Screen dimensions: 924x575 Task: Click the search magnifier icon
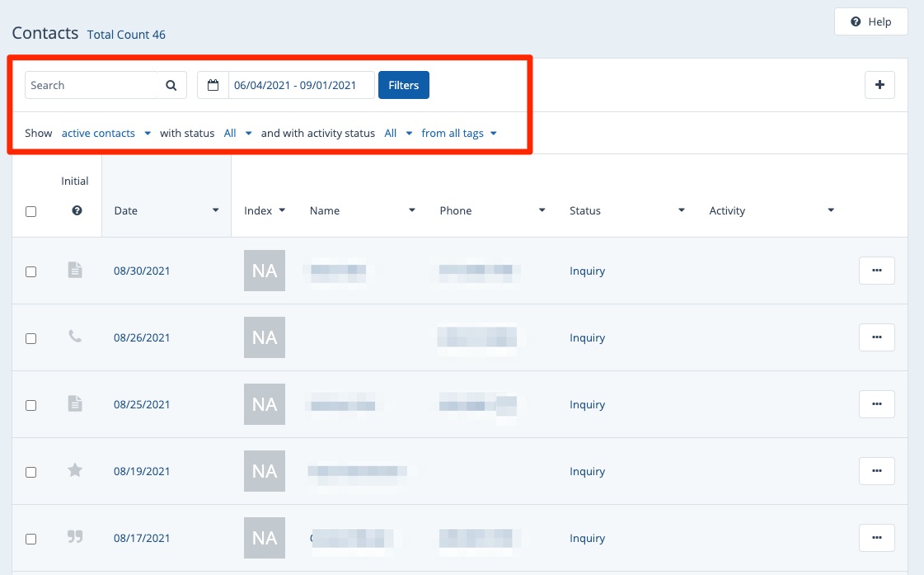(x=171, y=85)
